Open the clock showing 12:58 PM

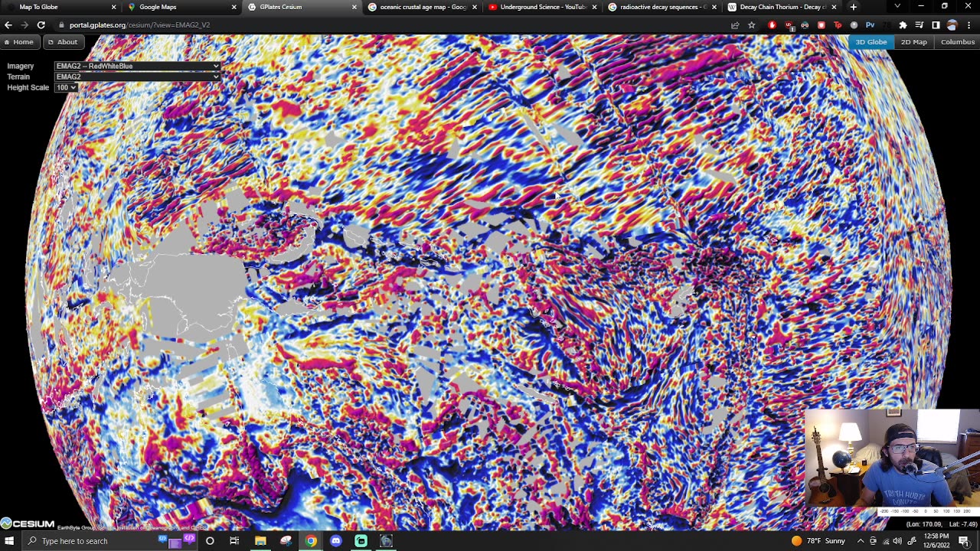(935, 541)
